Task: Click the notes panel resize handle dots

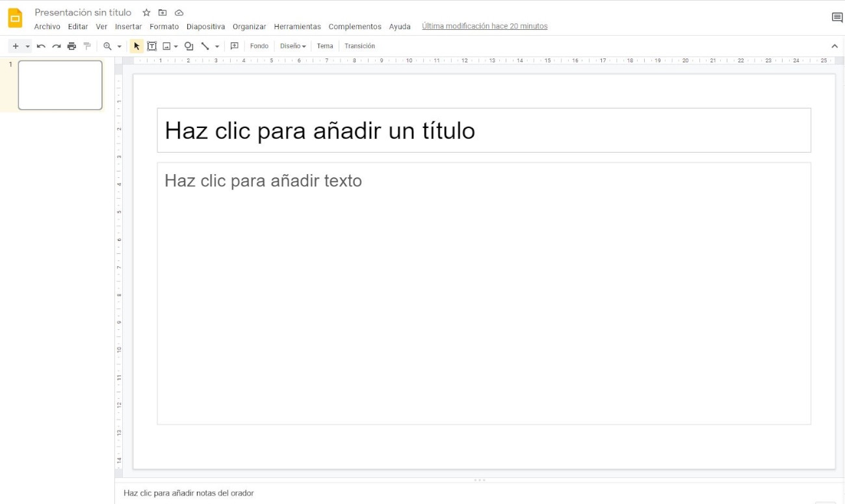Action: [x=480, y=480]
